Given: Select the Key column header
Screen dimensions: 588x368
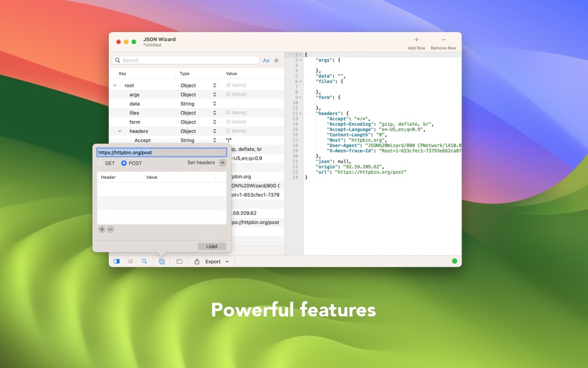Looking at the screenshot, I should coord(122,73).
